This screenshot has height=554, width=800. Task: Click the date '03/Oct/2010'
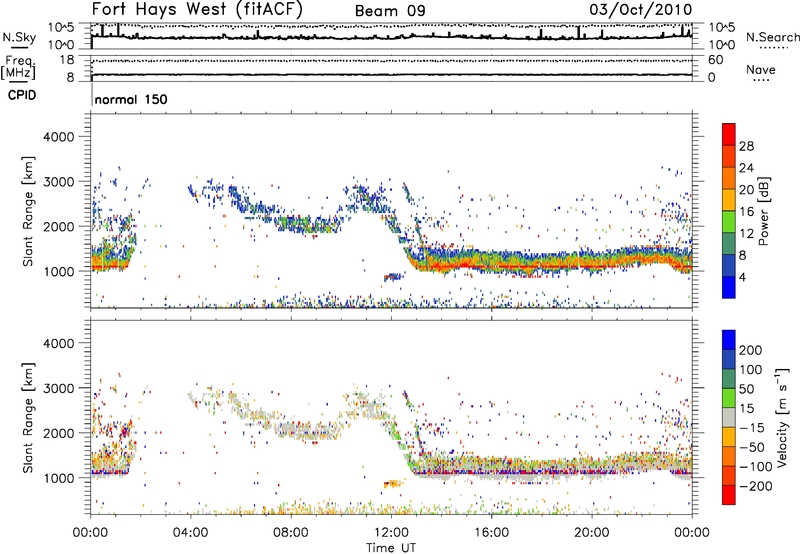click(641, 10)
